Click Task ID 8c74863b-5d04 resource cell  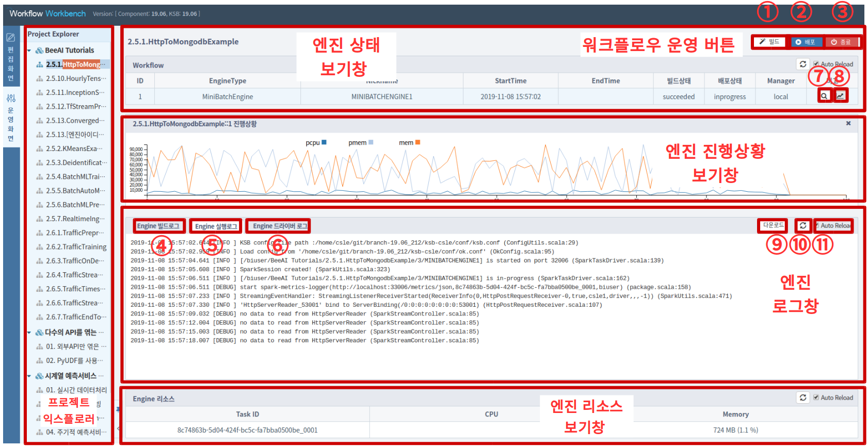click(x=248, y=430)
